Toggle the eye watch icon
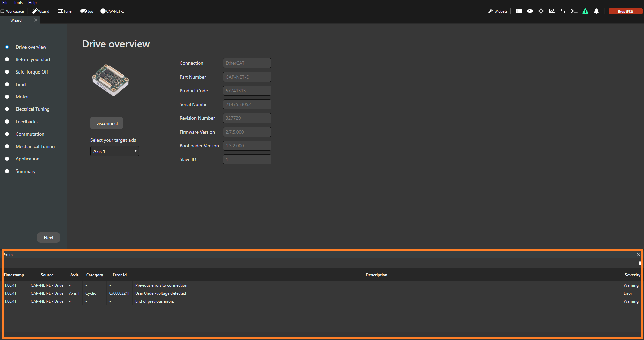 (x=530, y=11)
